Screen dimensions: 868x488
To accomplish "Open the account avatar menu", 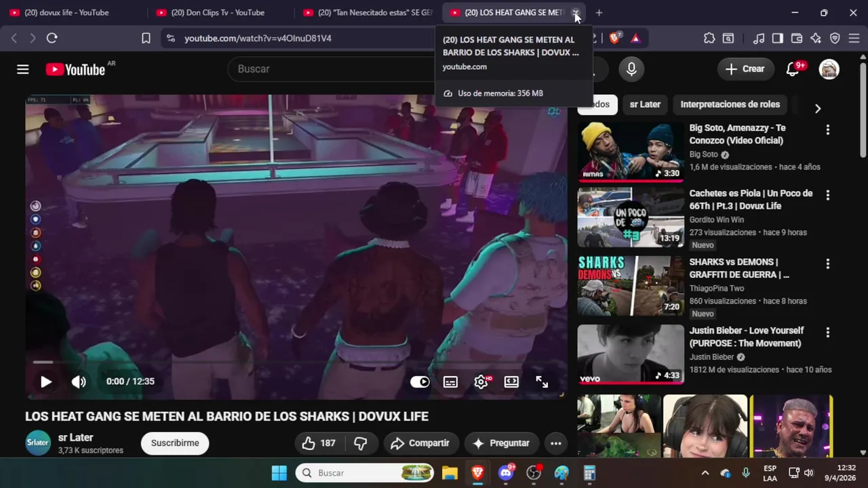I will pos(829,69).
